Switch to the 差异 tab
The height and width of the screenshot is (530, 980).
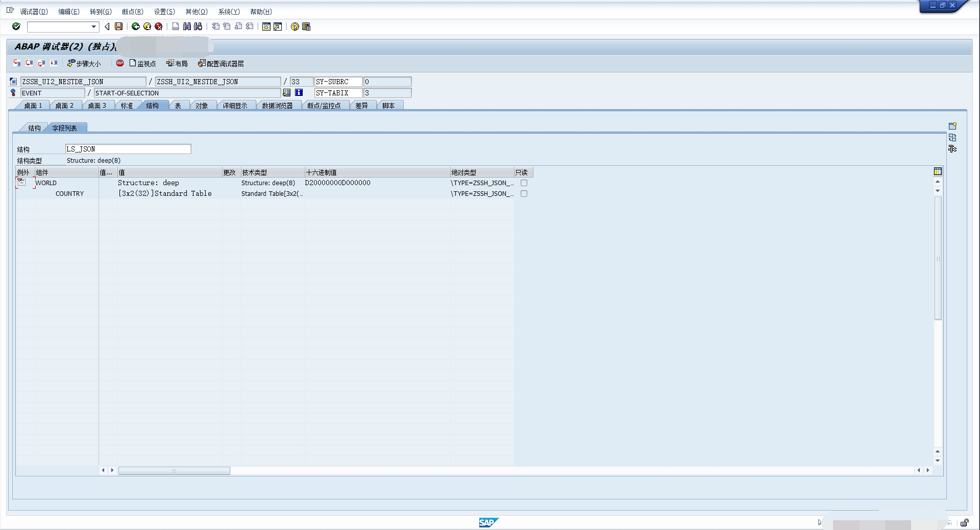coord(362,106)
